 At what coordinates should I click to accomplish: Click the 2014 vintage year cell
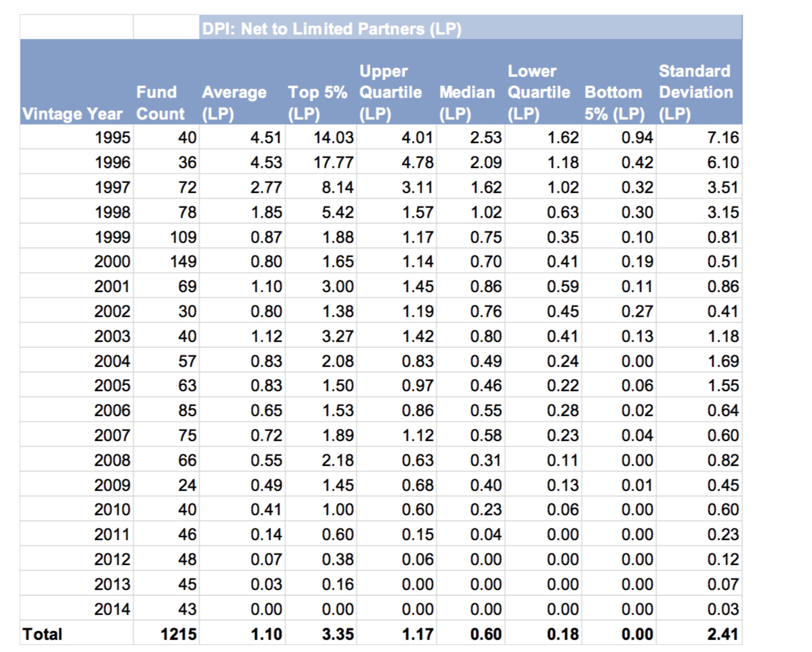[x=112, y=609]
